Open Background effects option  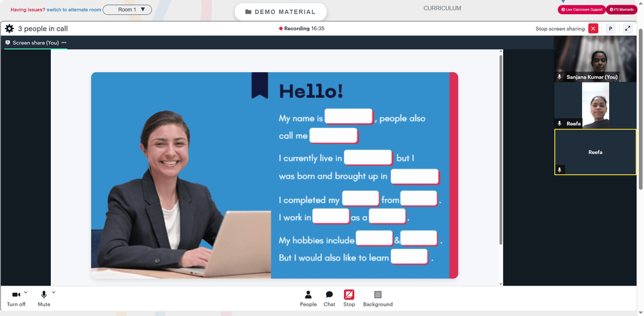(378, 299)
